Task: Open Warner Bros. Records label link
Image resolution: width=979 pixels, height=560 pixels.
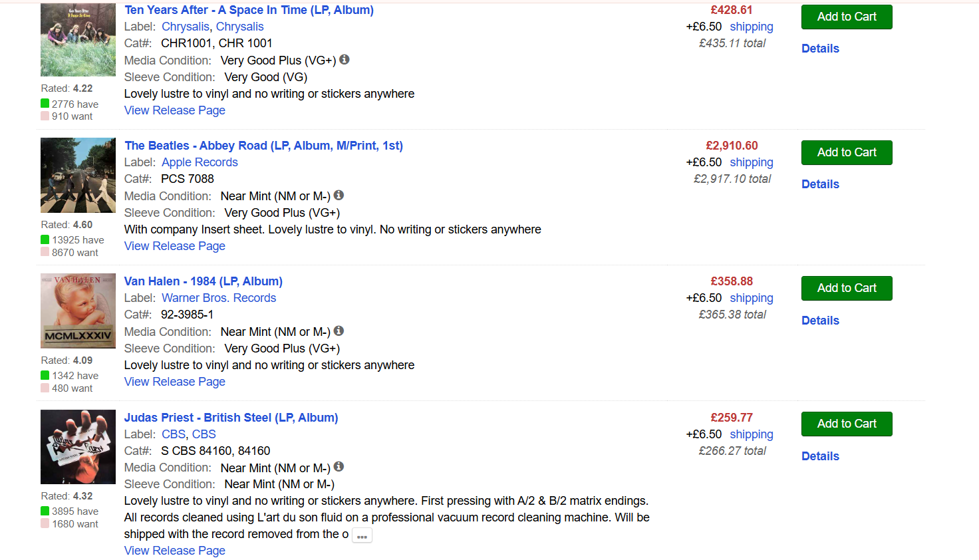Action: [x=219, y=298]
